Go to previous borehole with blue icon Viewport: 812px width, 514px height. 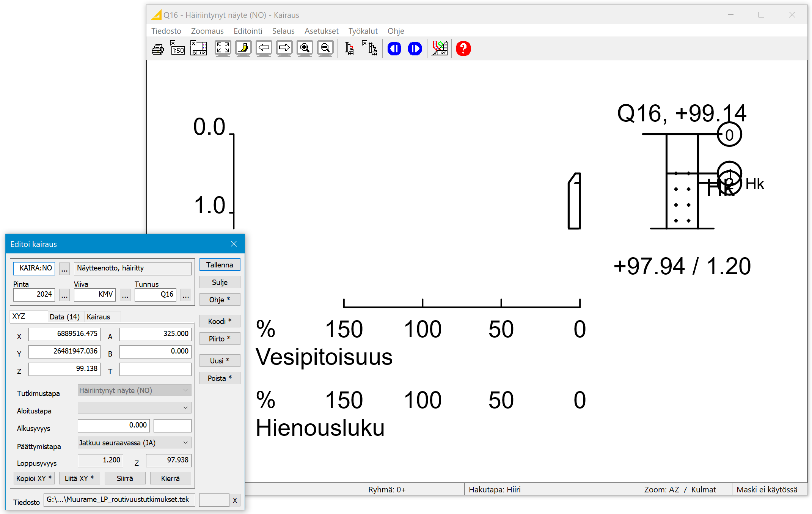[x=394, y=49]
